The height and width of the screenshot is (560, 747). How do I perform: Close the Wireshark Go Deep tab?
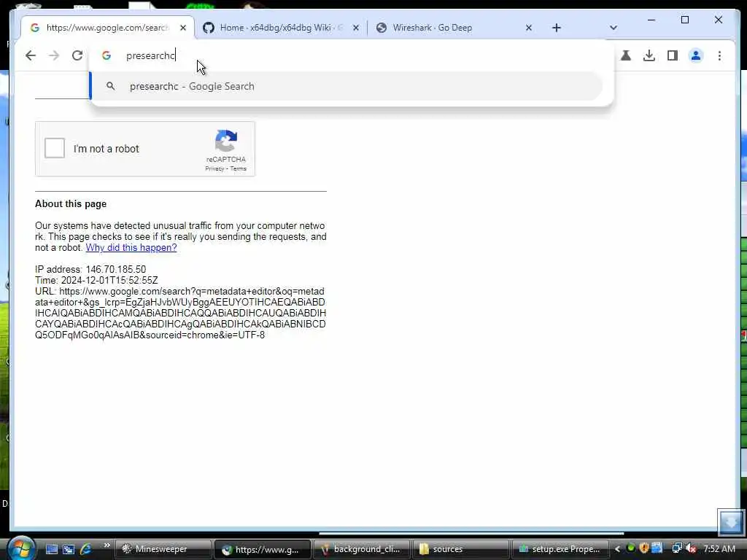528,28
